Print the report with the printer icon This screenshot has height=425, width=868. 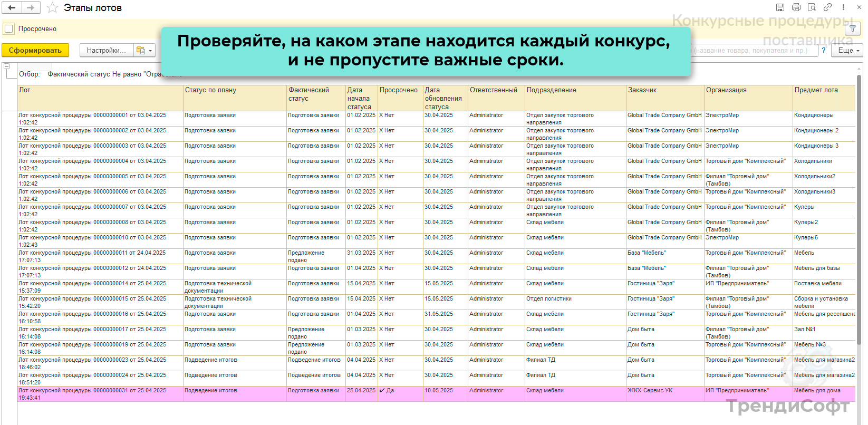796,7
